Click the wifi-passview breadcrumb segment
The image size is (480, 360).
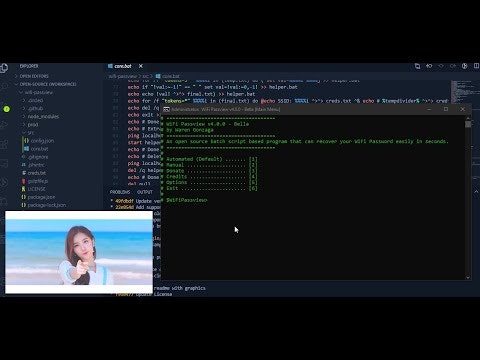coord(122,76)
